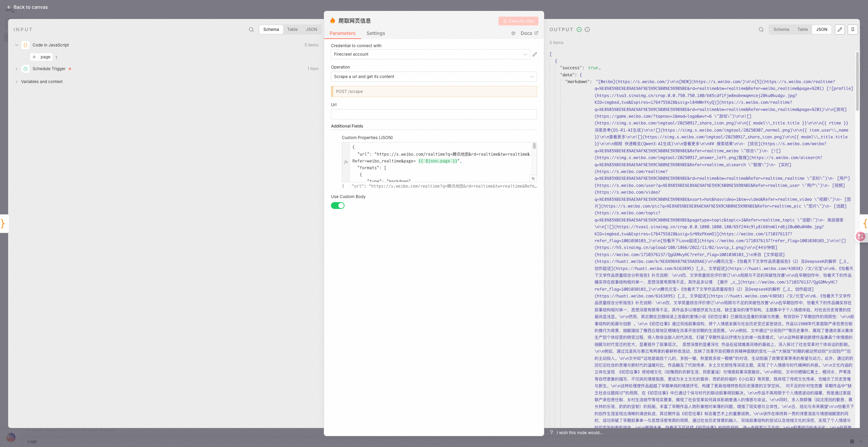This screenshot has width=868, height=447.
Task: Collapse the Code in JavaScript node
Action: pos(16,45)
